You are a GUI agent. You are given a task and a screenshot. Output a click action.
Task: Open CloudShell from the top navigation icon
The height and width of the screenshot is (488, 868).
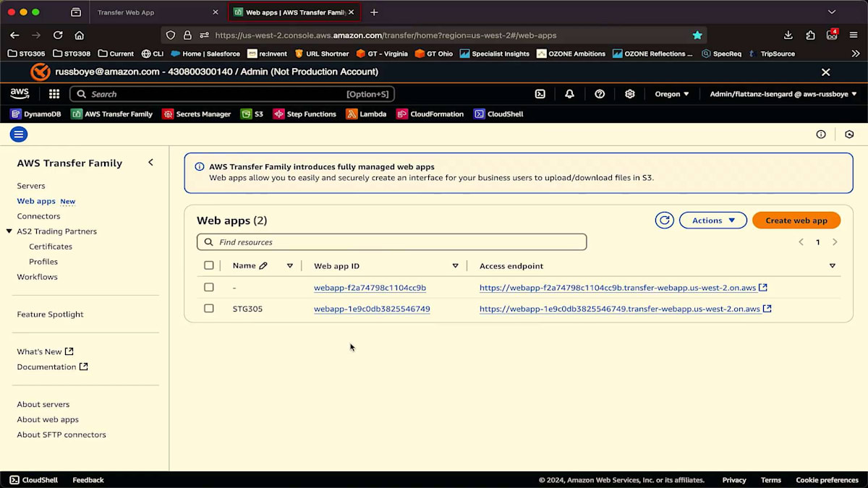coord(540,94)
